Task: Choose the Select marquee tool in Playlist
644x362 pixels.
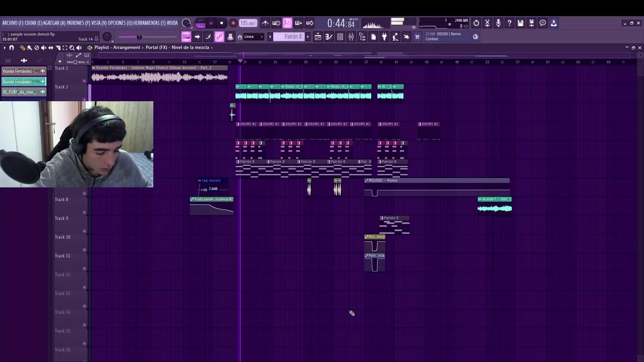Action: coord(64,48)
